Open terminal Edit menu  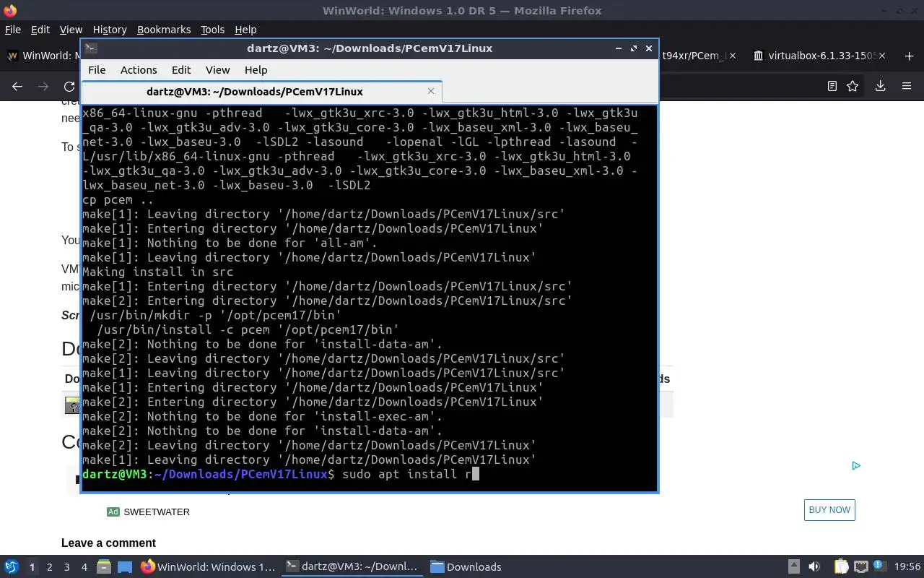pos(181,69)
